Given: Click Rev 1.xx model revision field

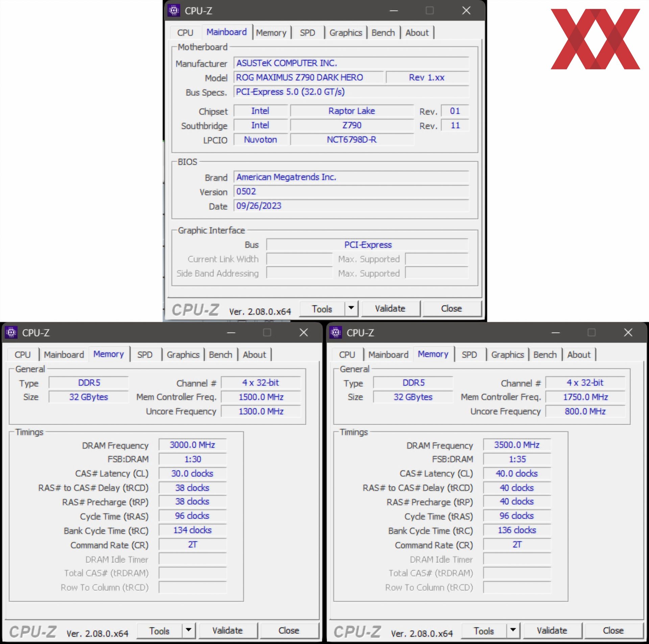Looking at the screenshot, I should tap(427, 77).
